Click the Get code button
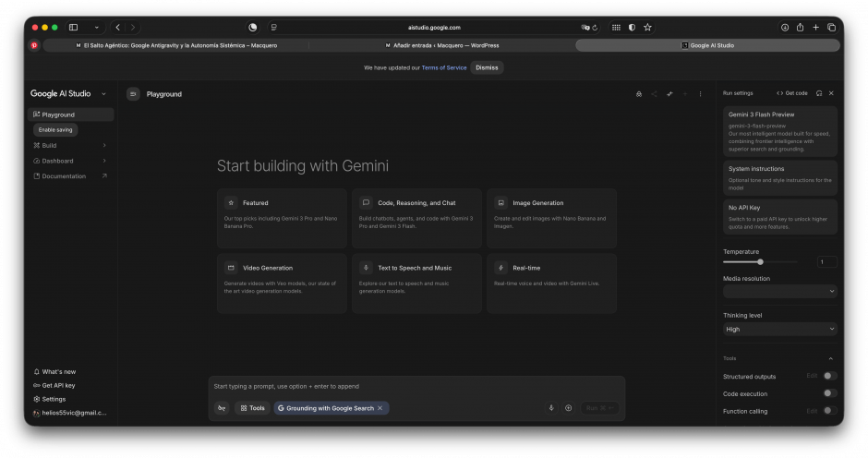868x458 pixels. click(792, 93)
